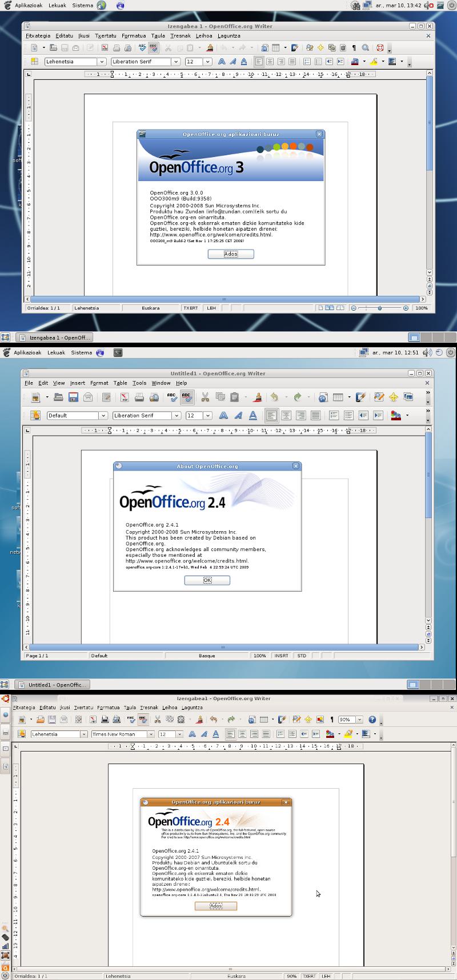The width and height of the screenshot is (457, 980).
Task: Click Numbering icon in top window toolbar
Action: click(x=307, y=62)
